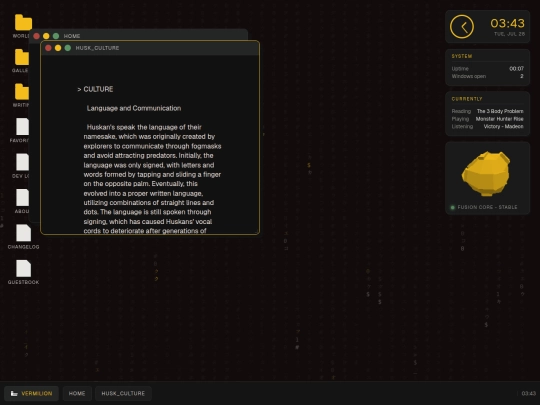Click the Fusion Core - Stable label
The image size is (540, 405).
[x=487, y=207]
